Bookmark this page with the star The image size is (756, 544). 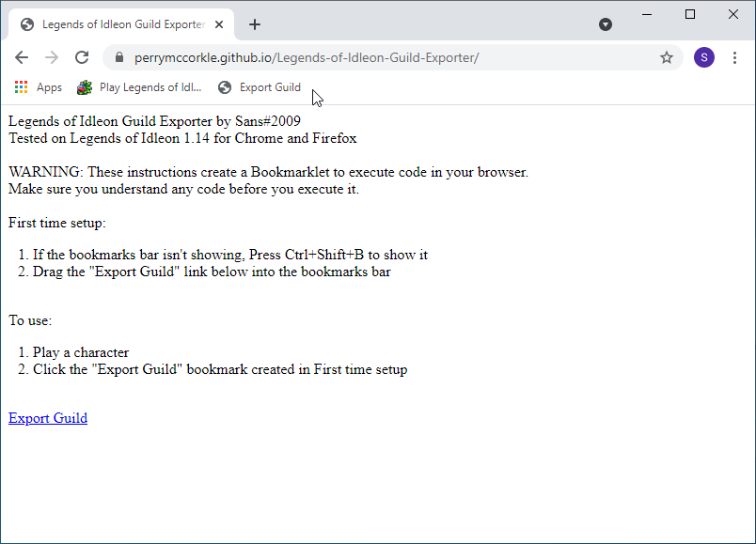[667, 58]
